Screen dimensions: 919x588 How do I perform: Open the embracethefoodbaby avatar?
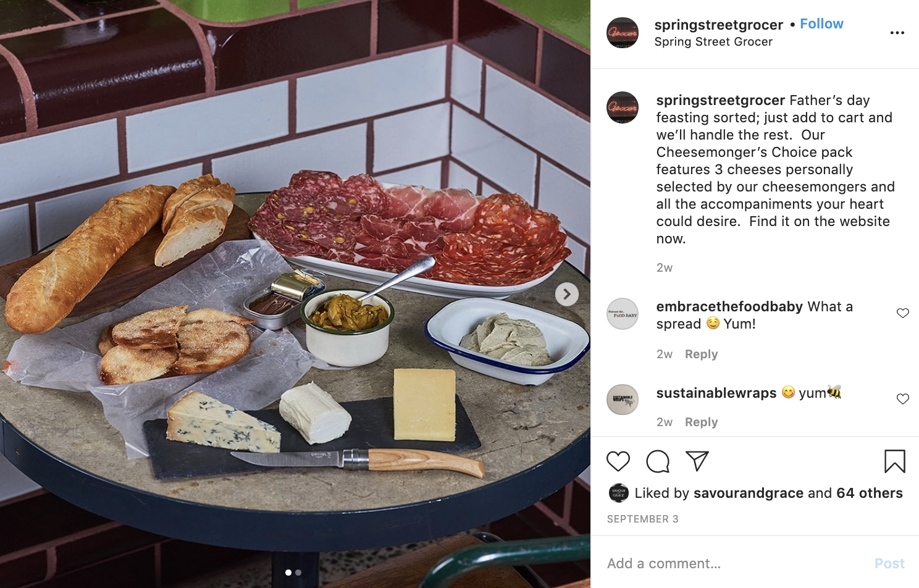[623, 314]
